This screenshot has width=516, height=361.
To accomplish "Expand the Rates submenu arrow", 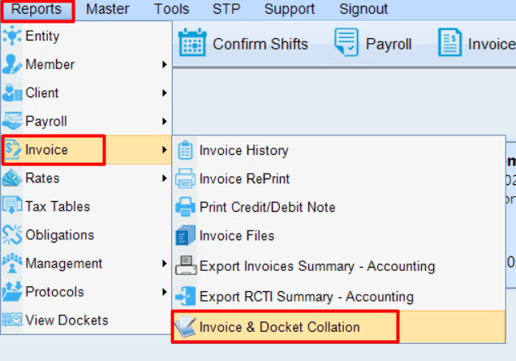I will [x=164, y=178].
